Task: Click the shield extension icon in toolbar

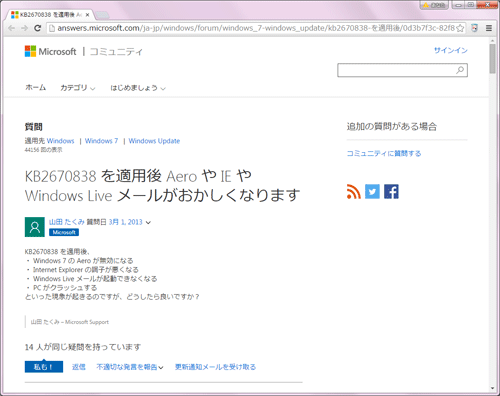Action: (x=475, y=28)
